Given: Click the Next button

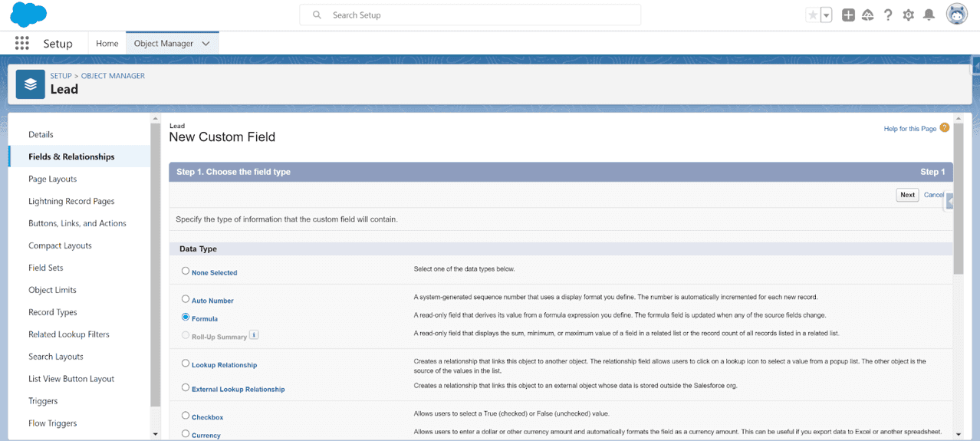Looking at the screenshot, I should [x=907, y=195].
